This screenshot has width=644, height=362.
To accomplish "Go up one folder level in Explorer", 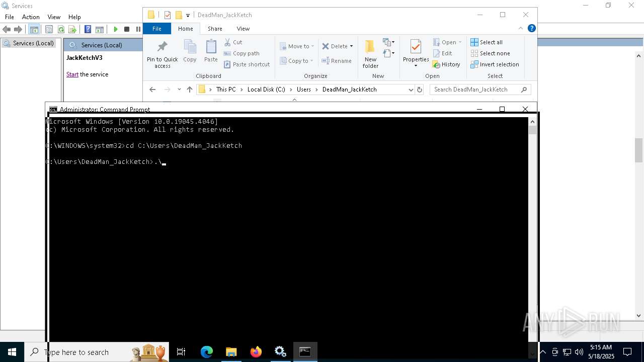I will (x=190, y=89).
